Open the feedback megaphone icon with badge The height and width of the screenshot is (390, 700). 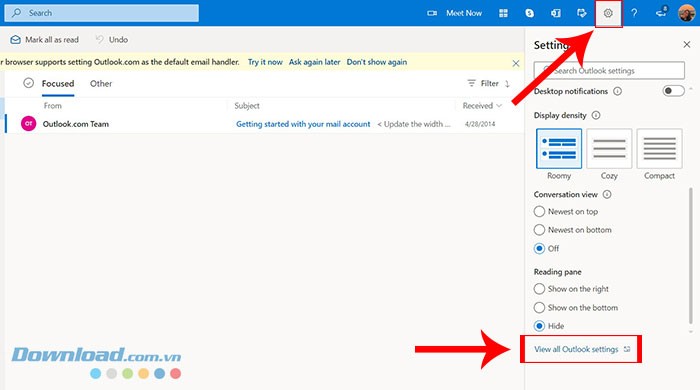pos(661,12)
